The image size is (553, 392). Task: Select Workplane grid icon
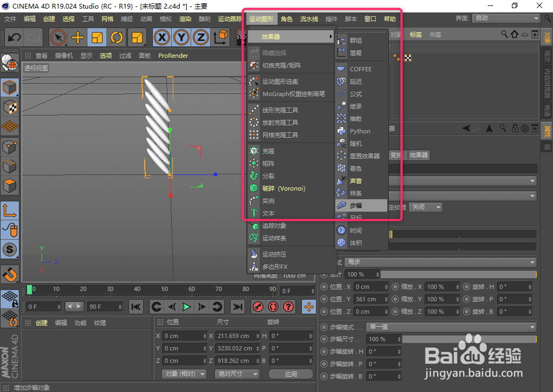(x=10, y=126)
